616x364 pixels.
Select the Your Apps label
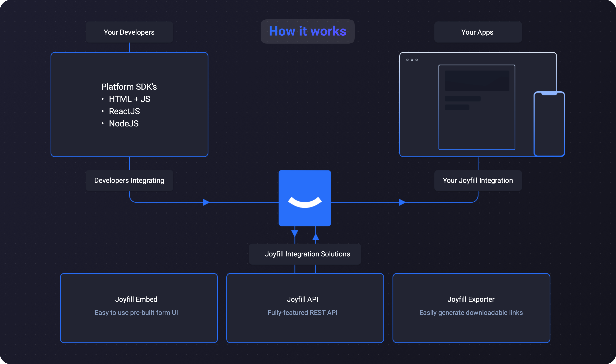click(478, 32)
